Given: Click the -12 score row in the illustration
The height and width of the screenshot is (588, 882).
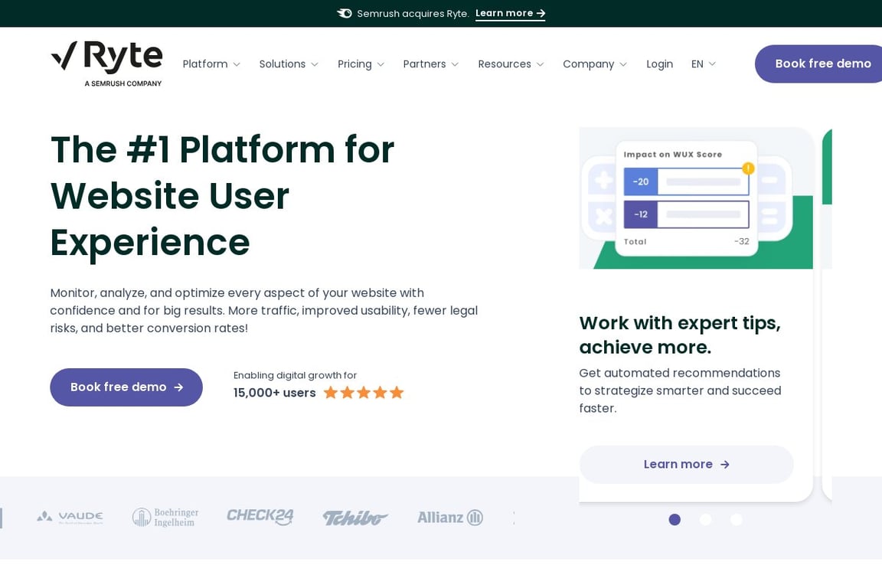Looking at the screenshot, I should coord(686,214).
